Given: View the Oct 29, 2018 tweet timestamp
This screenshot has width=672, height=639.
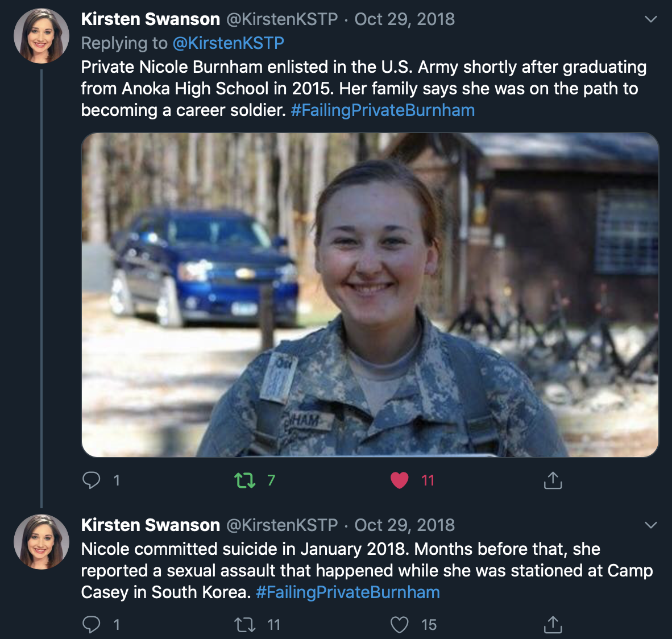Looking at the screenshot, I should click(x=404, y=19).
